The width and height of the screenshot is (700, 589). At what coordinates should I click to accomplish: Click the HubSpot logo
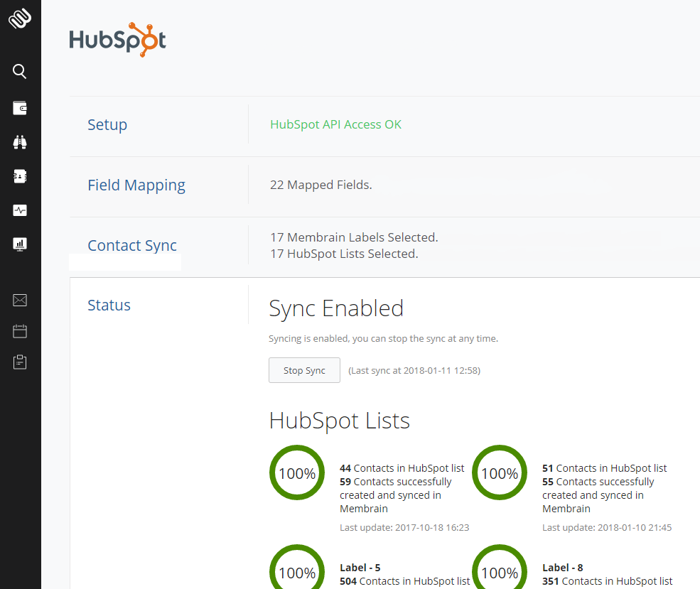pos(117,40)
